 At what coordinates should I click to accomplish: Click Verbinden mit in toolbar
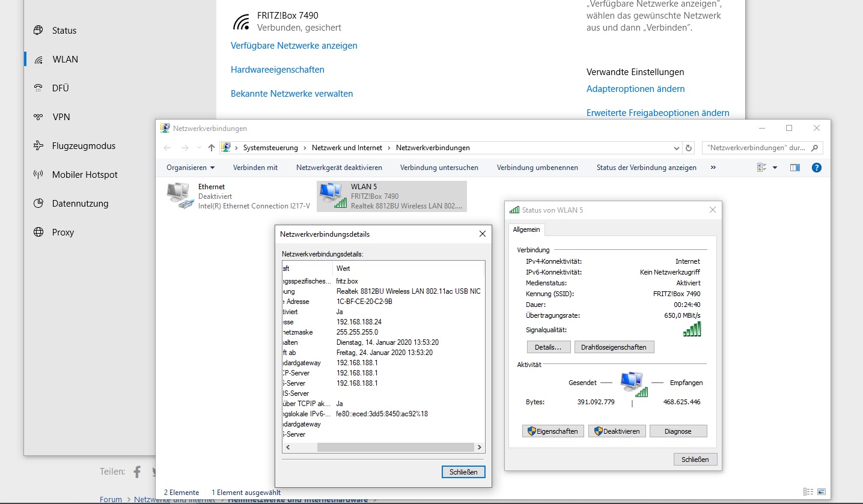(255, 168)
